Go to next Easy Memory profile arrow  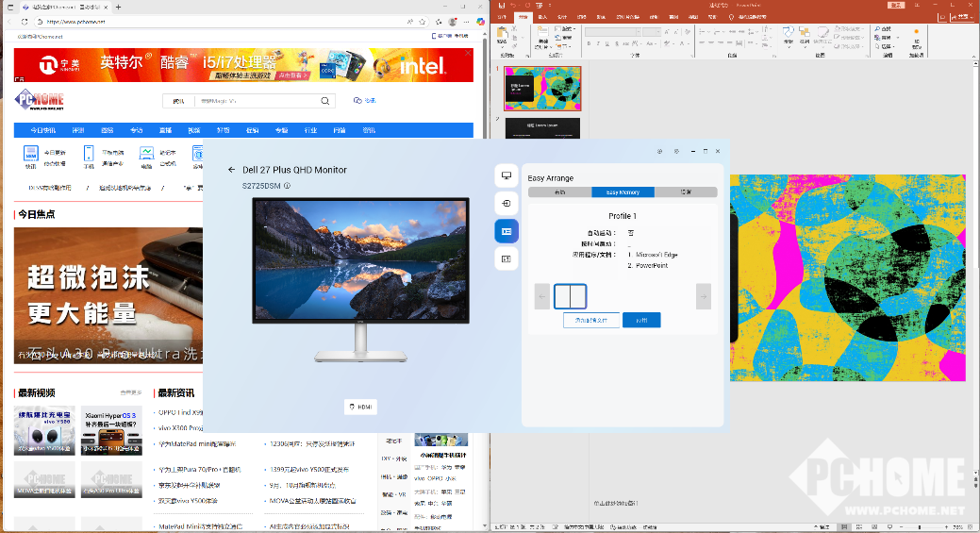coord(703,296)
